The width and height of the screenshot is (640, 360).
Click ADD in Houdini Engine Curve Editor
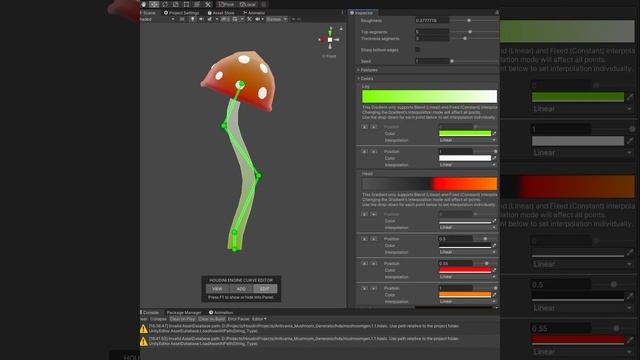[241, 289]
